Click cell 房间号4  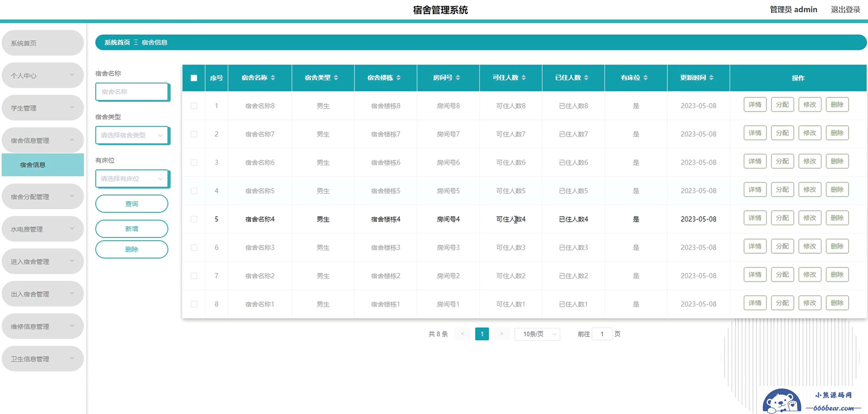[x=448, y=219]
